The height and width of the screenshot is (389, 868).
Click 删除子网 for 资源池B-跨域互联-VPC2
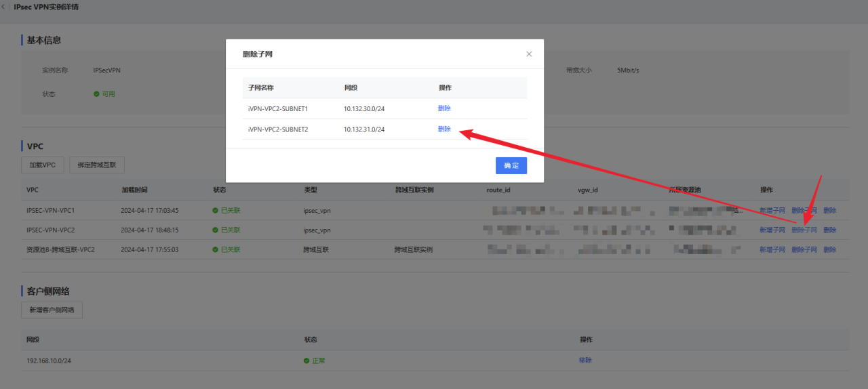(804, 250)
